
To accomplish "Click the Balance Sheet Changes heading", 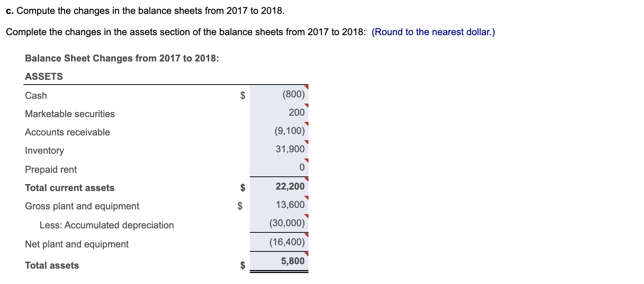I will coord(122,58).
